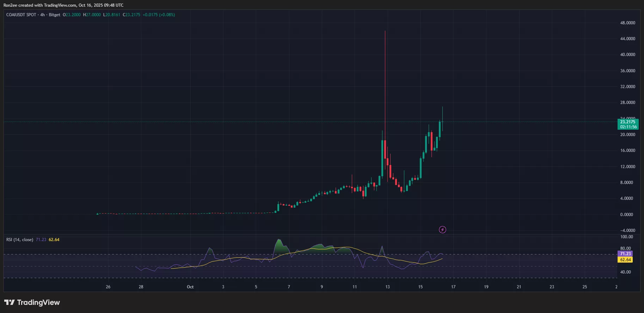Open the RSI (14, close) indicator legend
Screen dimensions: 644x313
(x=20, y=240)
